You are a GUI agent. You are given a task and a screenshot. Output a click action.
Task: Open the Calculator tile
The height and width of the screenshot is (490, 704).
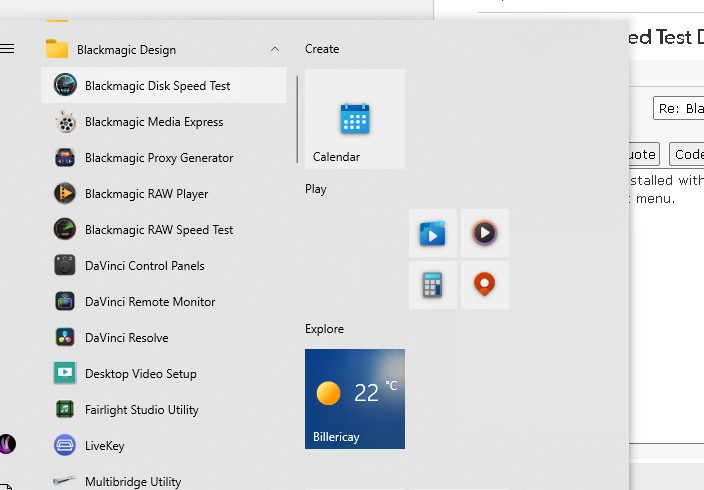click(x=433, y=285)
